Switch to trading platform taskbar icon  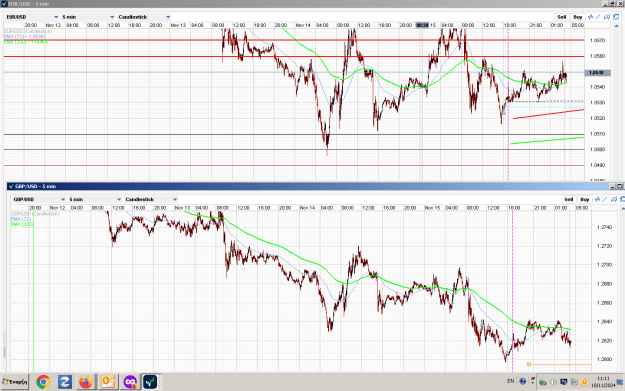(x=150, y=382)
